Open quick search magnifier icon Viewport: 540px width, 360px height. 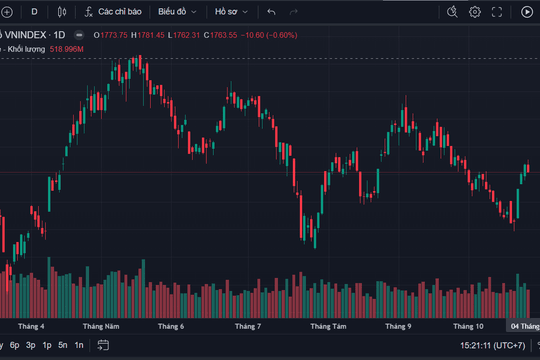pos(452,12)
